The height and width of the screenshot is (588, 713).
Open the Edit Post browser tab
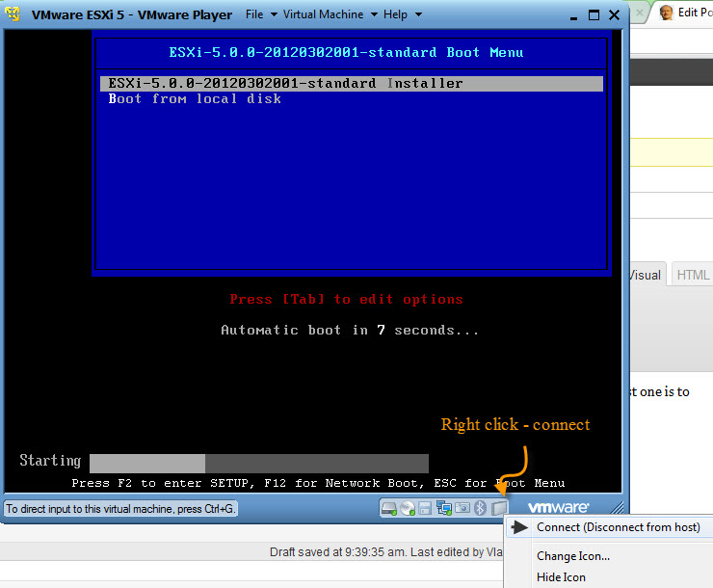pyautogui.click(x=685, y=13)
